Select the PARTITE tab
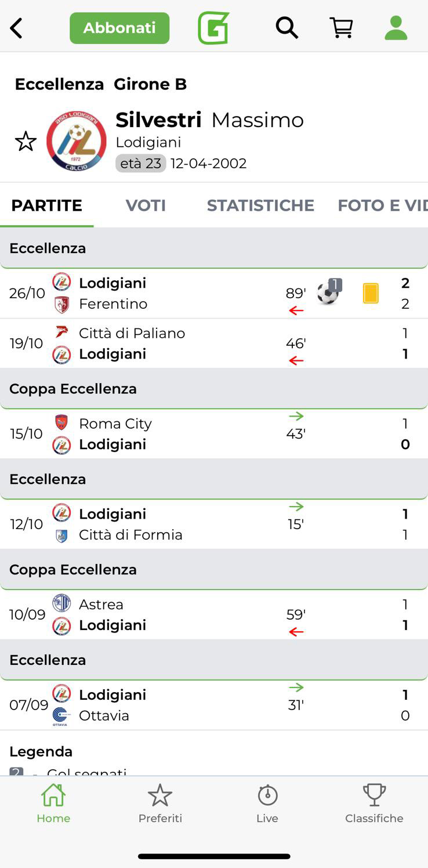The height and width of the screenshot is (868, 428). point(46,205)
